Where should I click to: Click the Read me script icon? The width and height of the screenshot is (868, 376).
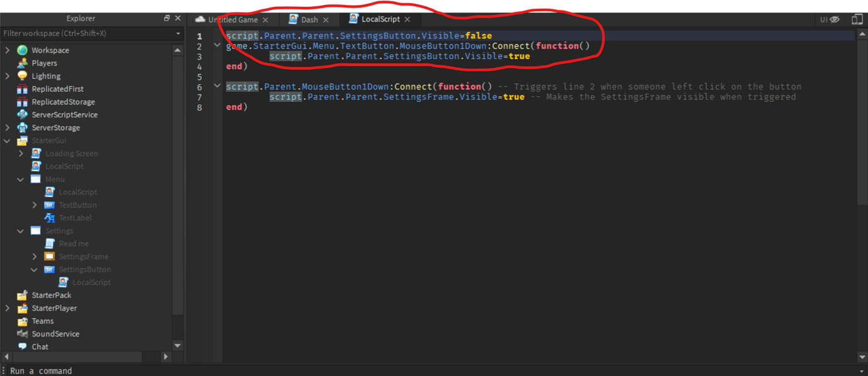[50, 243]
